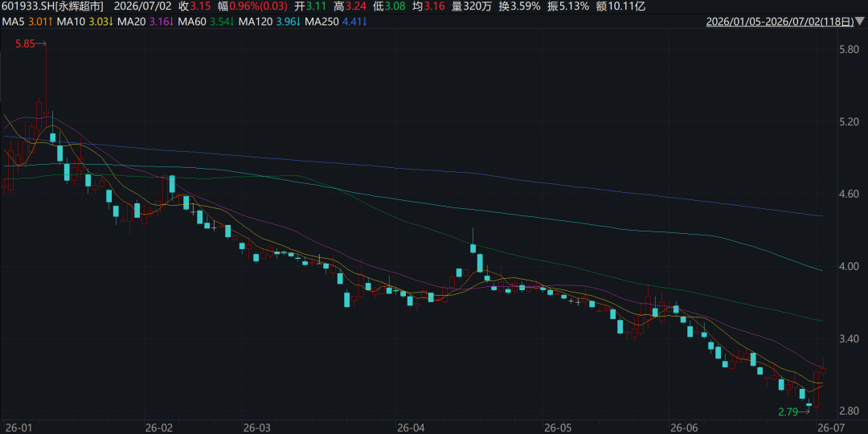Select stock code 601933.SH[永辉超市]

pyautogui.click(x=52, y=6)
